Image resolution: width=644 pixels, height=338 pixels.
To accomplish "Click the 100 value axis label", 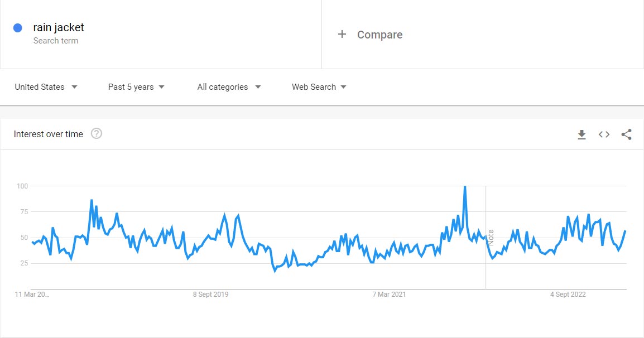I will (22, 186).
